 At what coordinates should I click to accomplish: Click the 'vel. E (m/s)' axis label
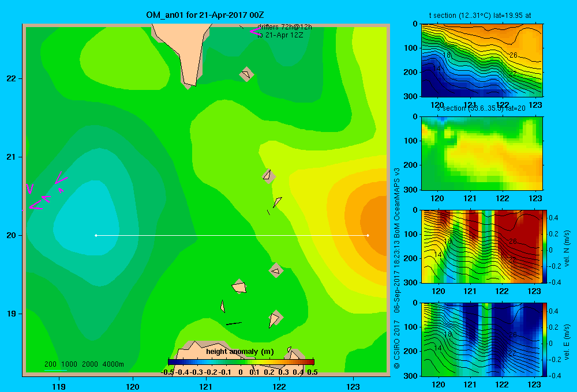(567, 342)
